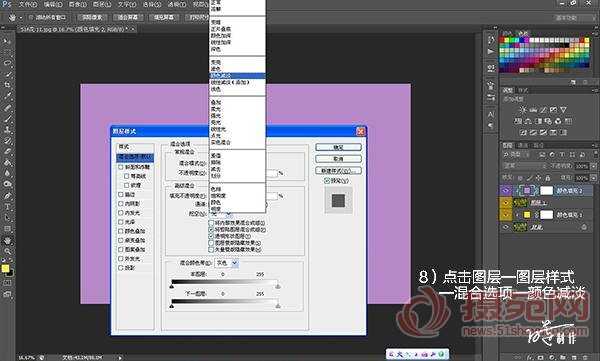This screenshot has height=361, width=600.
Task: Enable the 投影 style checkbox
Action: point(121,268)
